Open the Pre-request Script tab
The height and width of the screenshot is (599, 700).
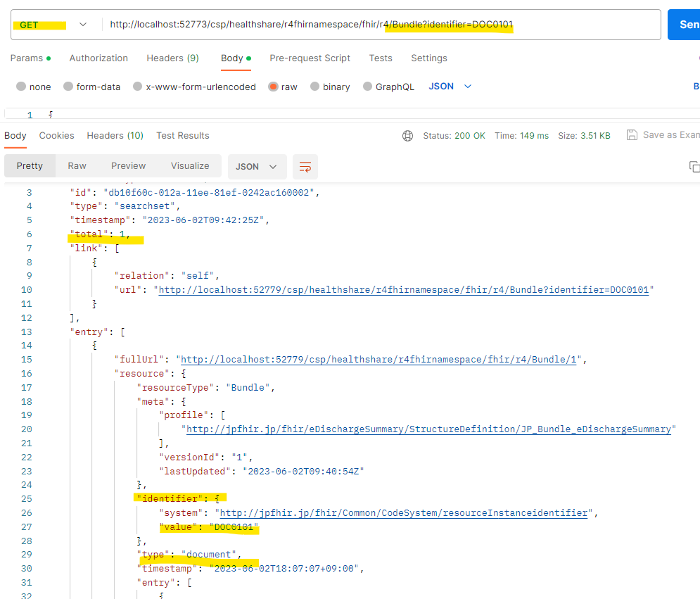point(310,58)
